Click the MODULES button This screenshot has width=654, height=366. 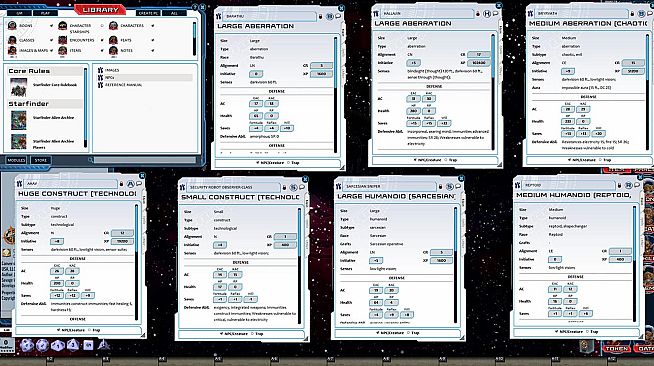click(16, 160)
